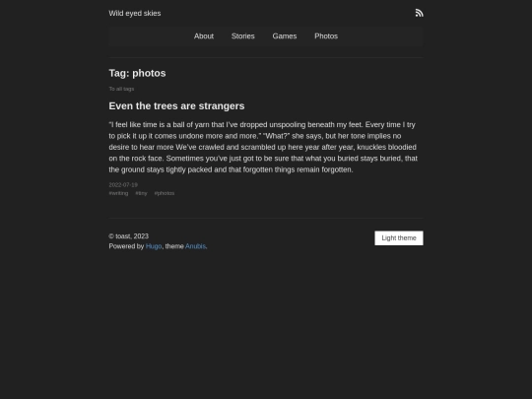Screen dimensions: 532x399
Task: Click the #photos tag under the post
Action: point(165,193)
